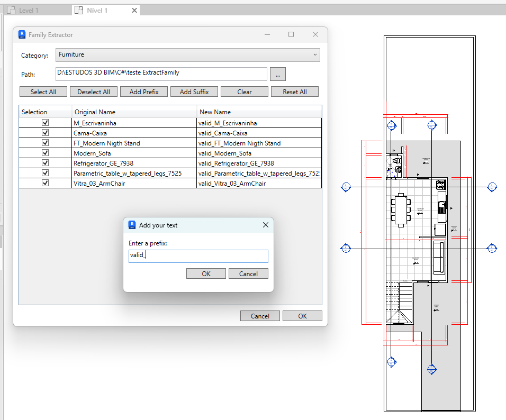
Task: Maximize the Family Extractor window
Action: pyautogui.click(x=291, y=35)
